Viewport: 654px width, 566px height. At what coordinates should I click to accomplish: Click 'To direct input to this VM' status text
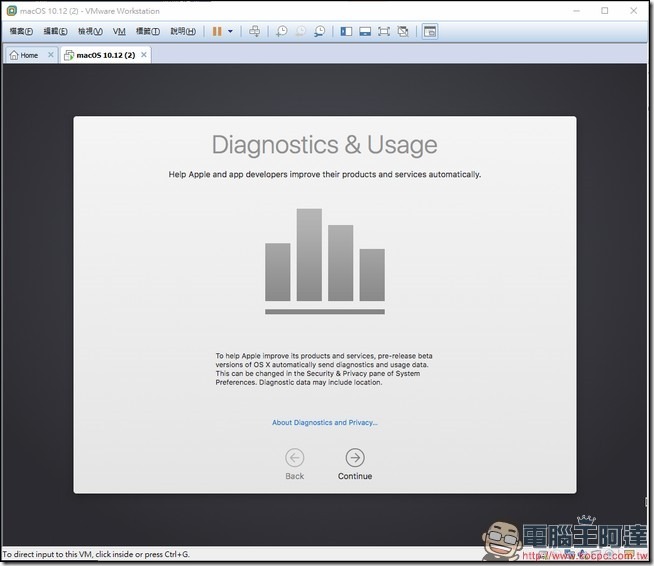coord(96,554)
